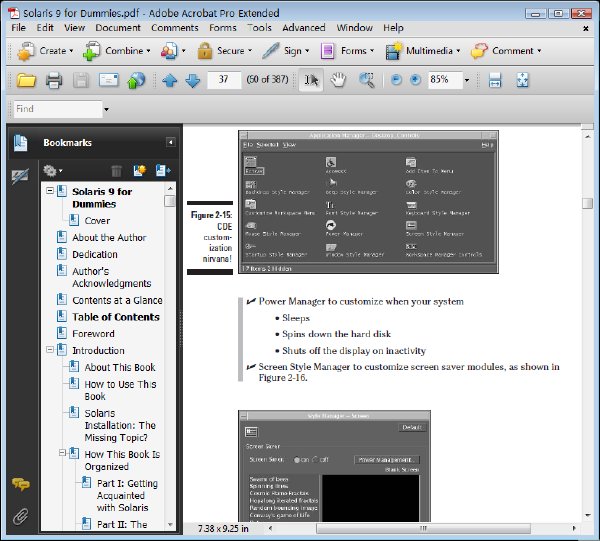Click the New Bookmark icon
This screenshot has height=541, width=600.
140,171
